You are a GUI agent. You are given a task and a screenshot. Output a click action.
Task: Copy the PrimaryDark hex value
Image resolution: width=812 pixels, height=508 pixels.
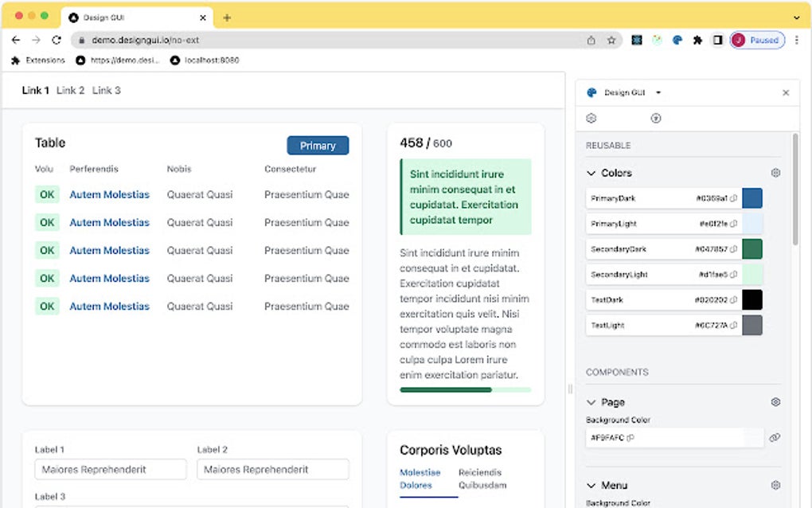pyautogui.click(x=733, y=198)
